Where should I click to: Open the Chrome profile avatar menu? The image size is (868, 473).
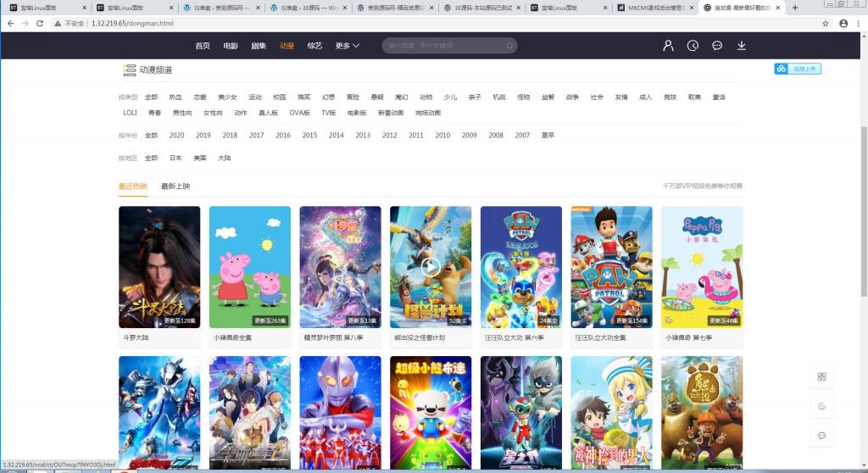(843, 23)
